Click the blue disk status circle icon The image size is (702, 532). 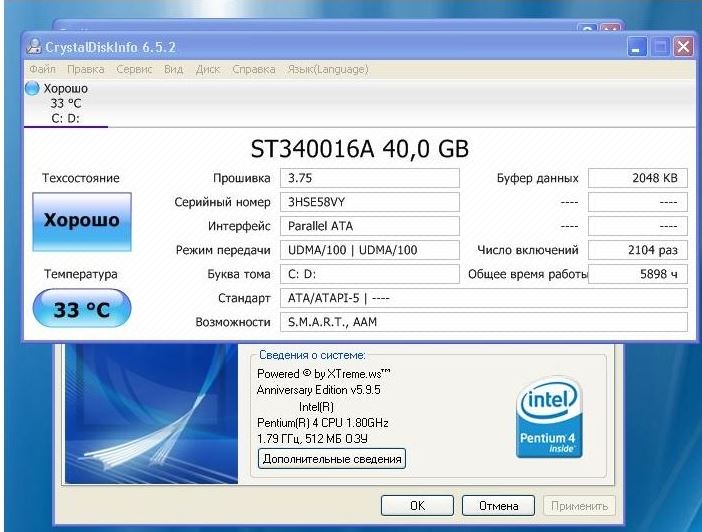click(x=32, y=88)
